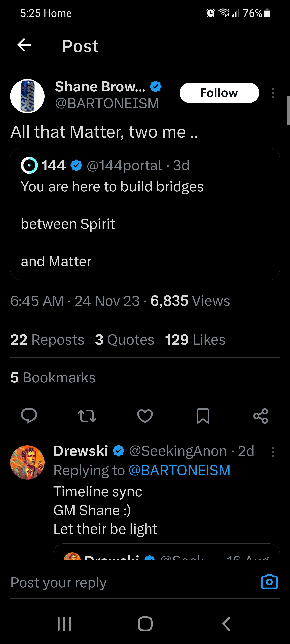Open more options for Shane's post
This screenshot has height=644, width=290.
coord(273,93)
